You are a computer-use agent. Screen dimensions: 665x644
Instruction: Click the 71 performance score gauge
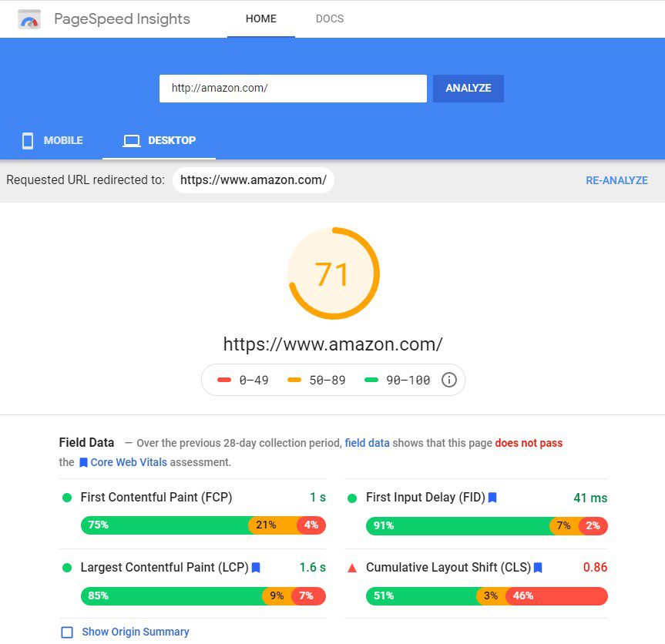[x=334, y=273]
